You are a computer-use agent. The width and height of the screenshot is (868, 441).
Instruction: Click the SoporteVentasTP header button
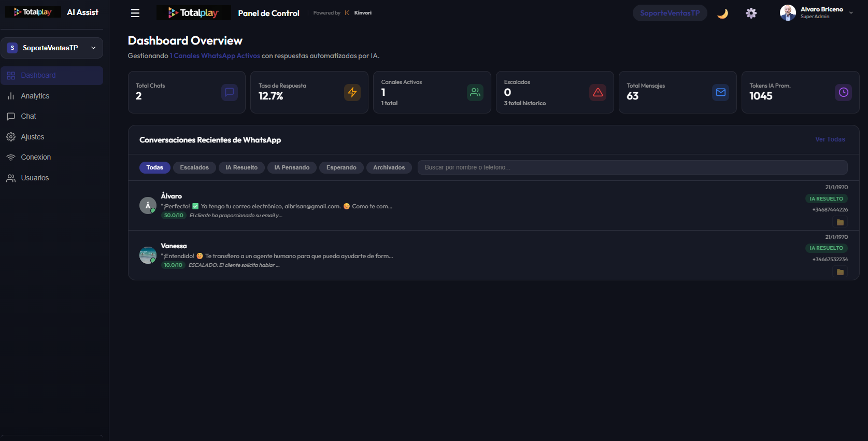[x=670, y=13]
